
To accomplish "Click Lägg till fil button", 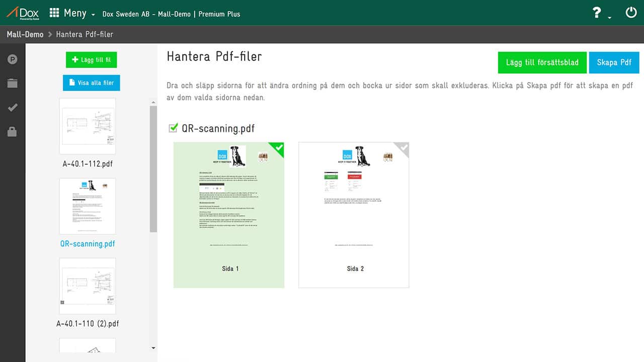I will click(x=91, y=60).
